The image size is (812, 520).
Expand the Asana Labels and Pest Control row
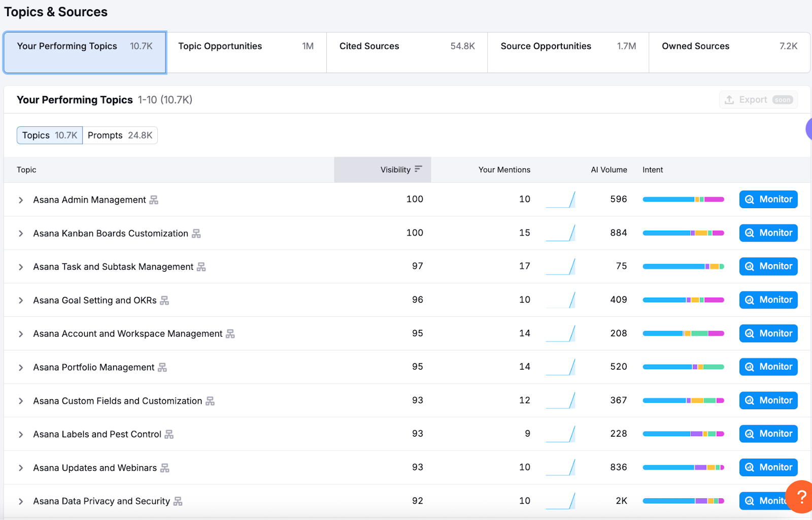coord(21,435)
